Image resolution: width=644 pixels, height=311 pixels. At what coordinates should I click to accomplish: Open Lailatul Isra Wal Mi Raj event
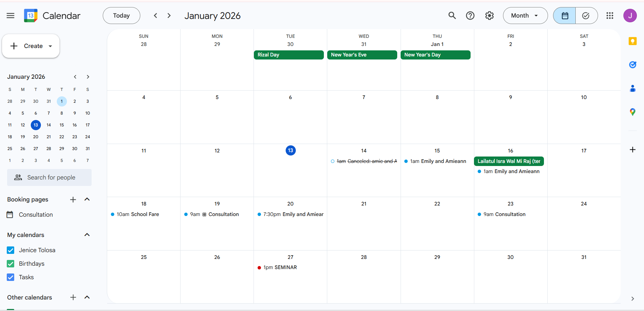509,161
